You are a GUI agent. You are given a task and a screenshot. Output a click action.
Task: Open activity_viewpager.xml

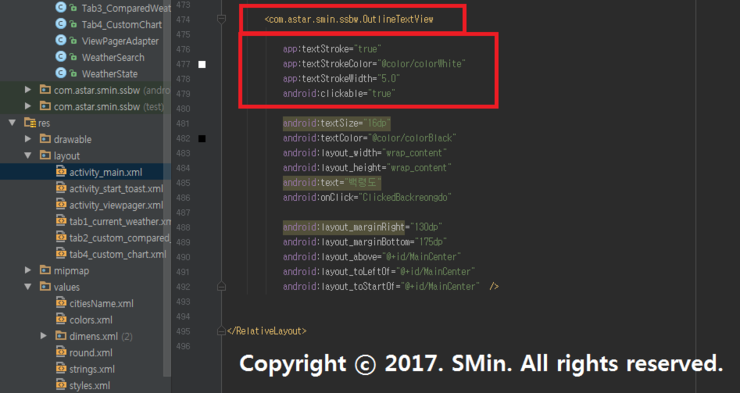pyautogui.click(x=116, y=205)
